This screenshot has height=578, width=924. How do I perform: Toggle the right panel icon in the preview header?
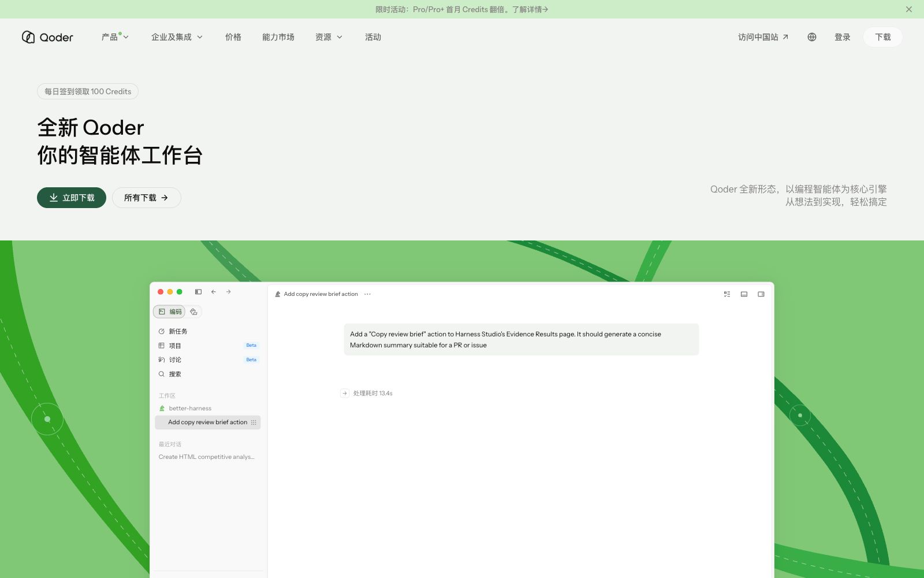pyautogui.click(x=761, y=294)
